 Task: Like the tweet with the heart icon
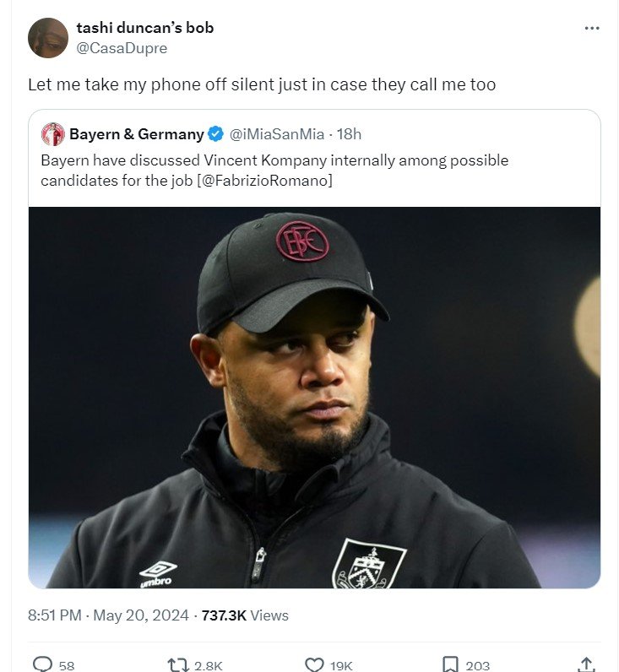[314, 664]
